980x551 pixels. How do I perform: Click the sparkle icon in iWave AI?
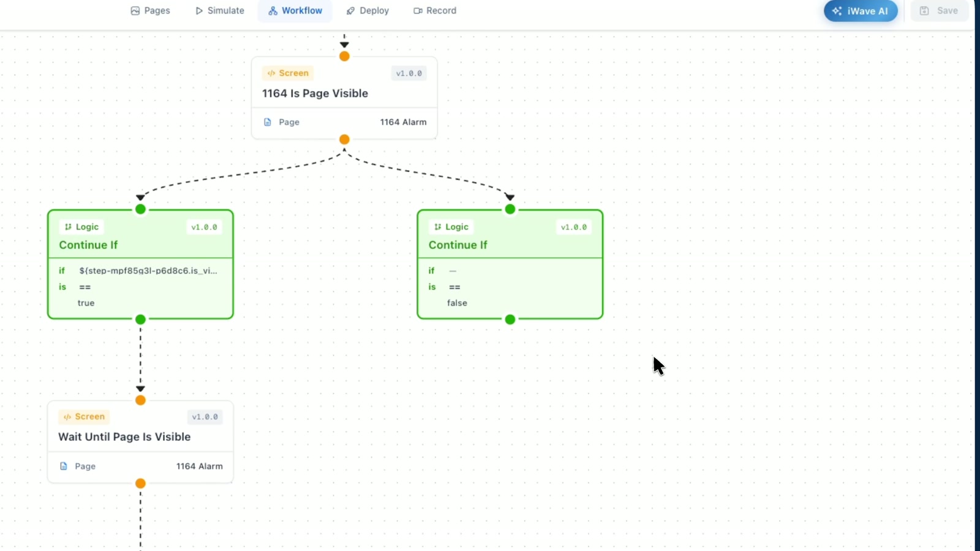(x=837, y=11)
